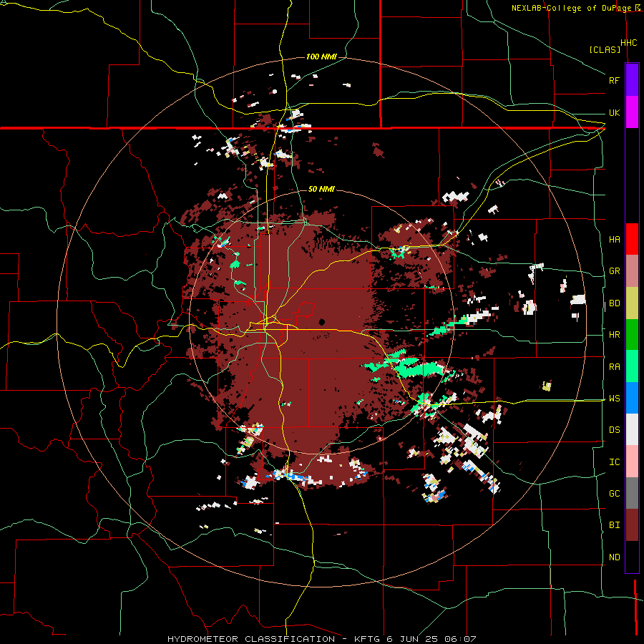Click the ND legend label
Image resolution: width=644 pixels, height=644 pixels.
tap(614, 557)
